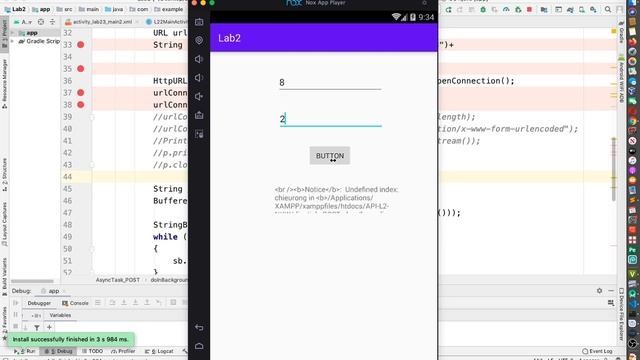This screenshot has height=360, width=640.
Task: Open the Build Variants side tab
Action: [4, 277]
